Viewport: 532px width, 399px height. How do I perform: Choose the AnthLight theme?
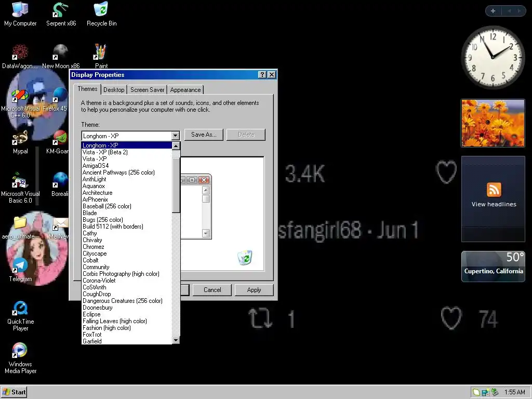[x=127, y=179]
